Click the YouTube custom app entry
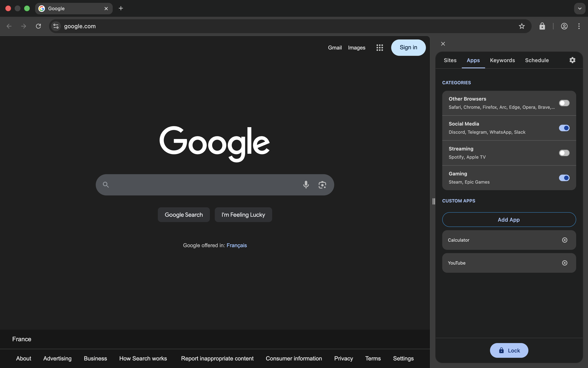 [509, 263]
